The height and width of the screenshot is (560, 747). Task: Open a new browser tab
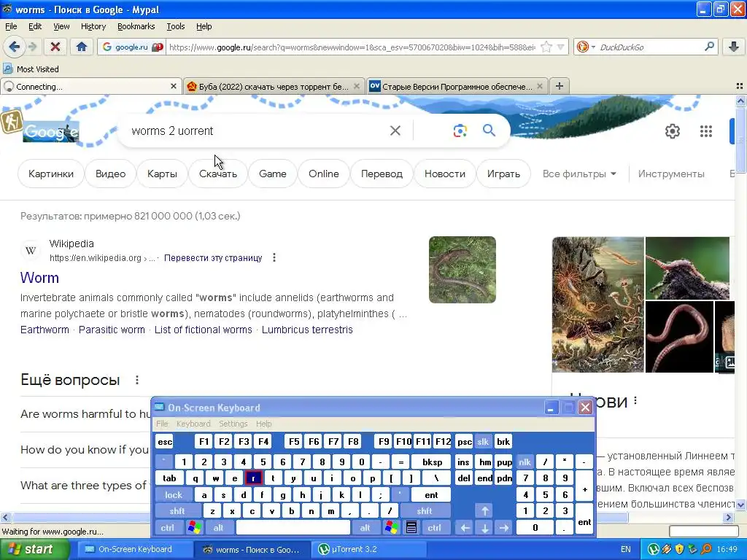coord(560,86)
